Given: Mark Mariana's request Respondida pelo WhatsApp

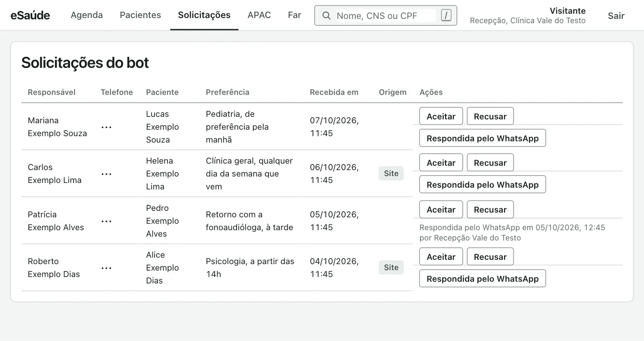Looking at the screenshot, I should 483,138.
